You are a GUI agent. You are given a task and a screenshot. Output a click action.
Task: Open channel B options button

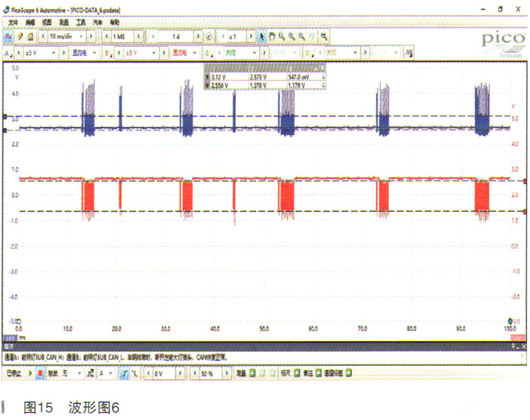[x=108, y=53]
